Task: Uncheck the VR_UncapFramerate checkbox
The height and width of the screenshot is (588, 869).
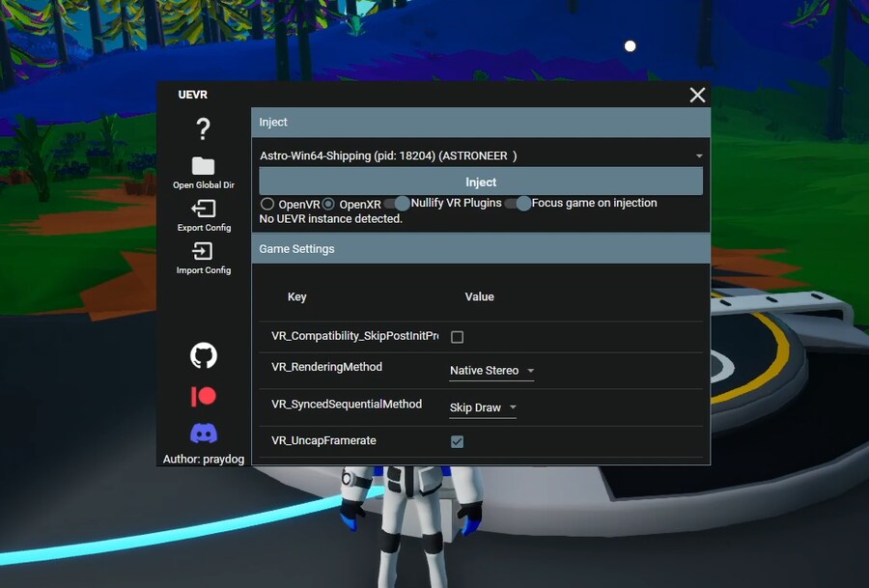Action: (x=458, y=441)
